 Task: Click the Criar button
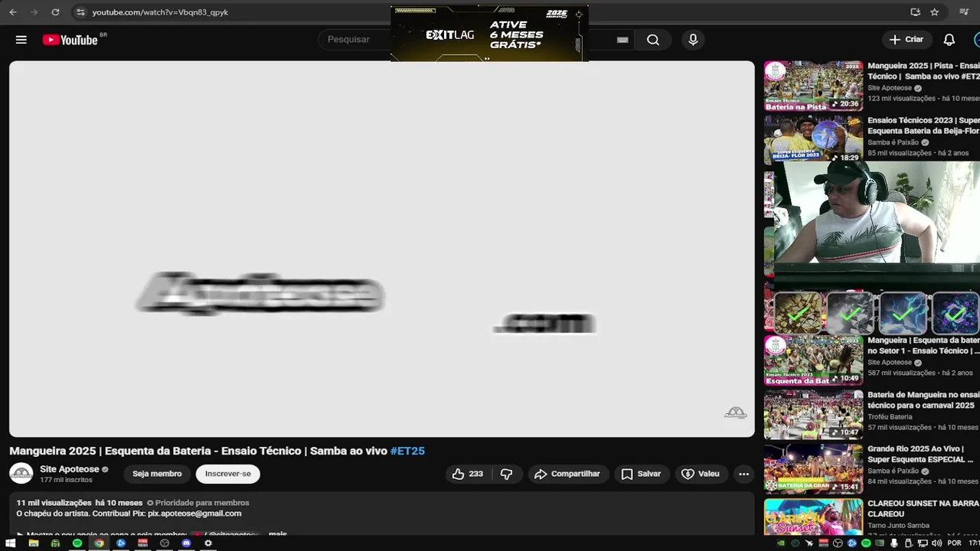(906, 40)
